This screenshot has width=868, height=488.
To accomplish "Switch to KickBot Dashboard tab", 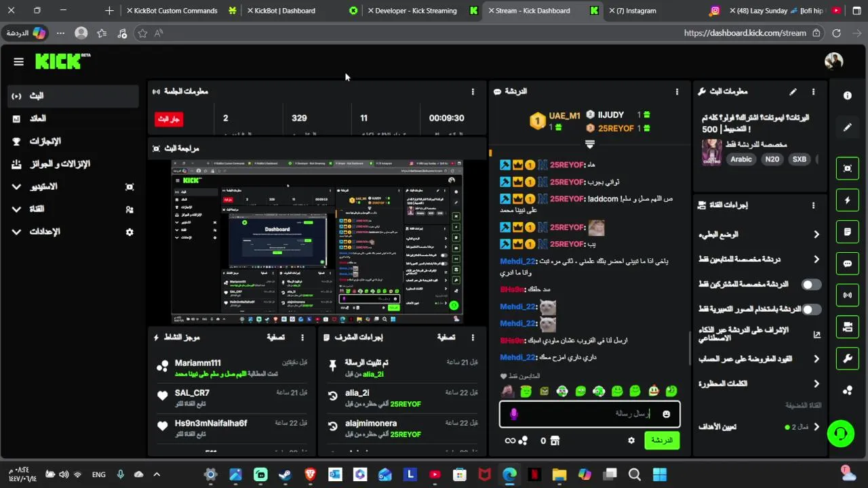I will click(x=302, y=11).
